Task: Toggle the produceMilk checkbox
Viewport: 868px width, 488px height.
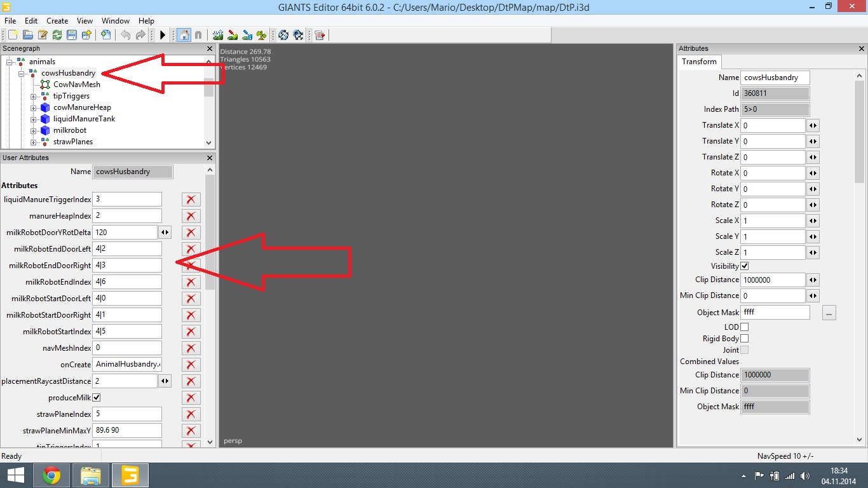Action: 97,397
